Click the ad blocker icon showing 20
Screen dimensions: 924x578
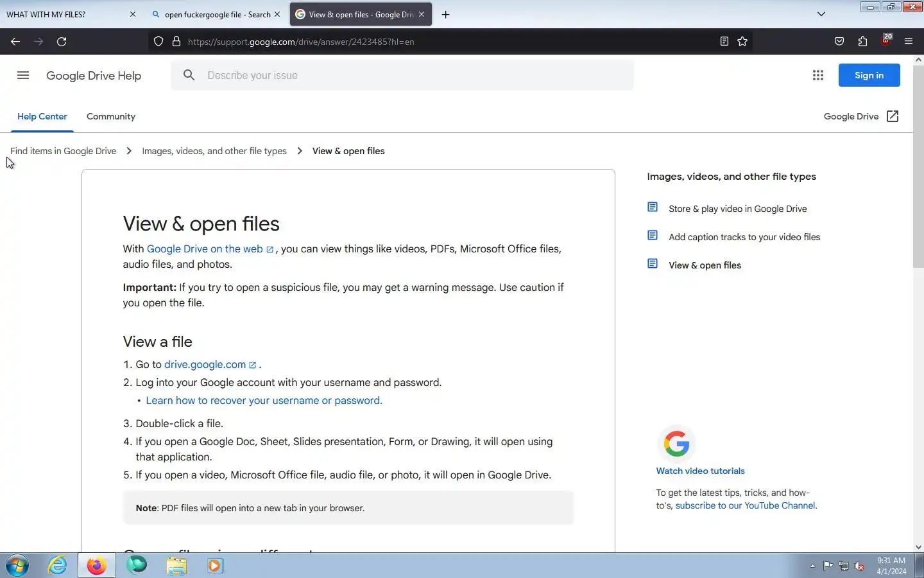[886, 40]
